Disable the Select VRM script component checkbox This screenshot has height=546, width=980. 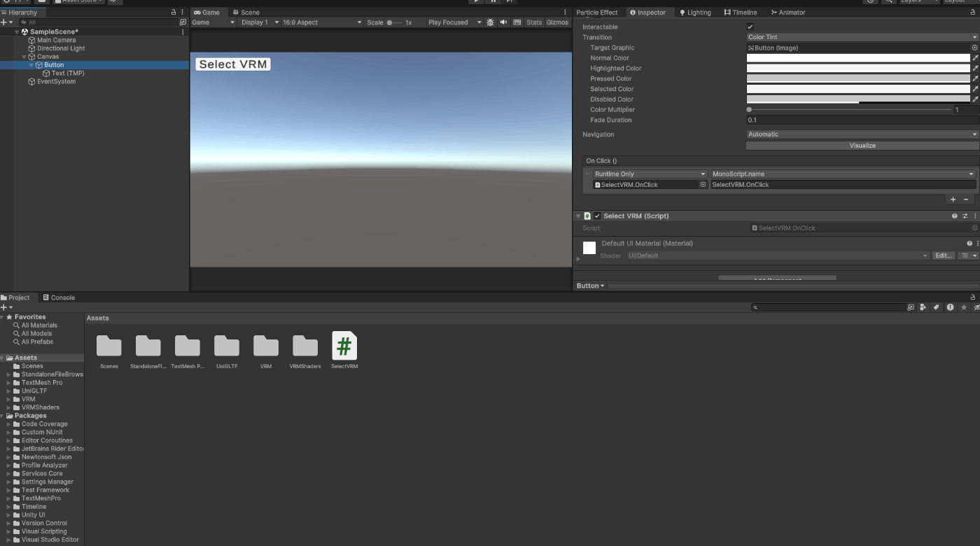click(597, 216)
